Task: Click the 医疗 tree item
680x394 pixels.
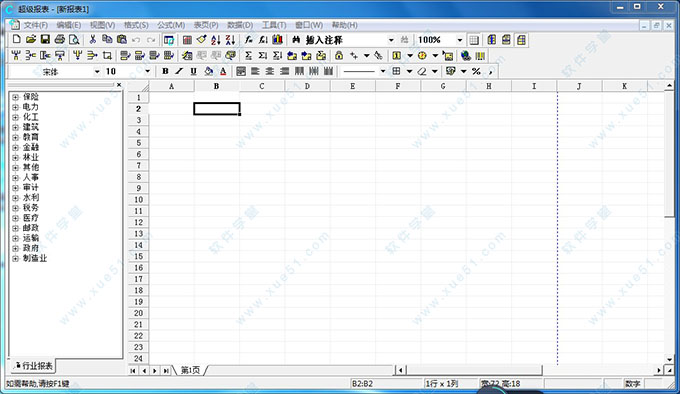Action: click(30, 218)
